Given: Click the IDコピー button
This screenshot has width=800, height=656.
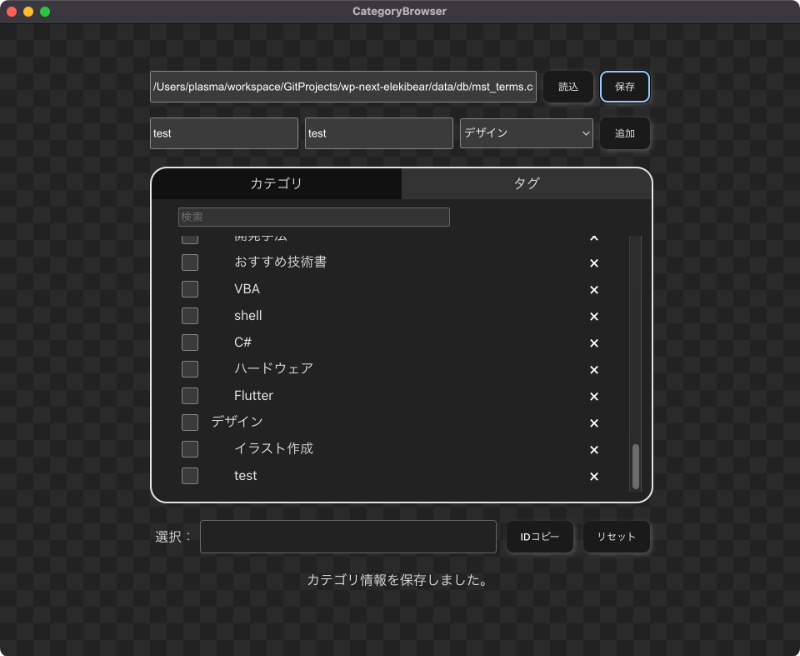Looking at the screenshot, I should [539, 537].
